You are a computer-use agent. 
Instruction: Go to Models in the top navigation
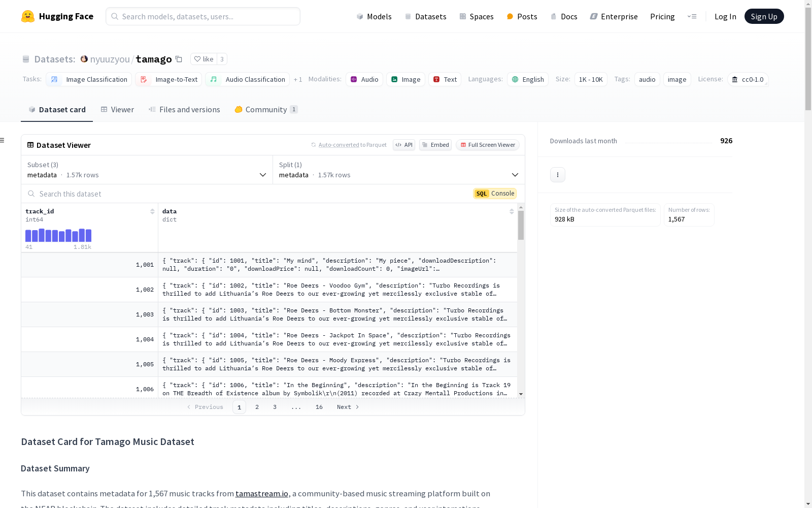tap(374, 16)
